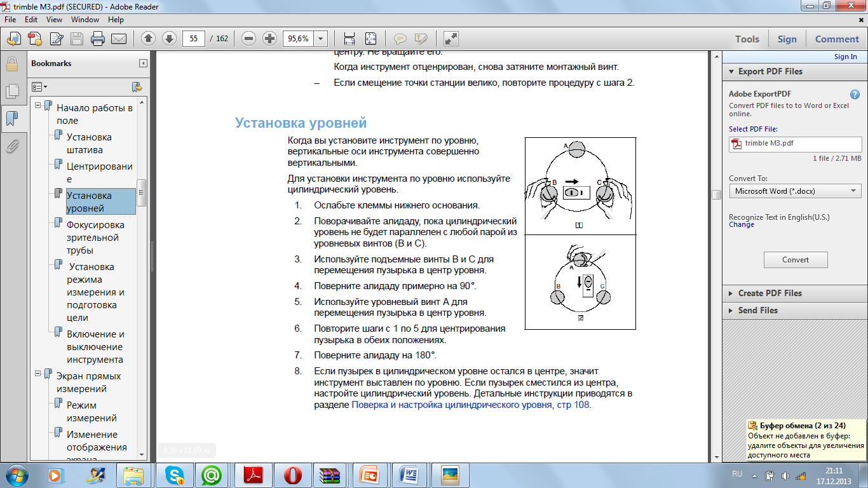Open the Windows Start button
This screenshot has height=488, width=868.
click(x=17, y=475)
